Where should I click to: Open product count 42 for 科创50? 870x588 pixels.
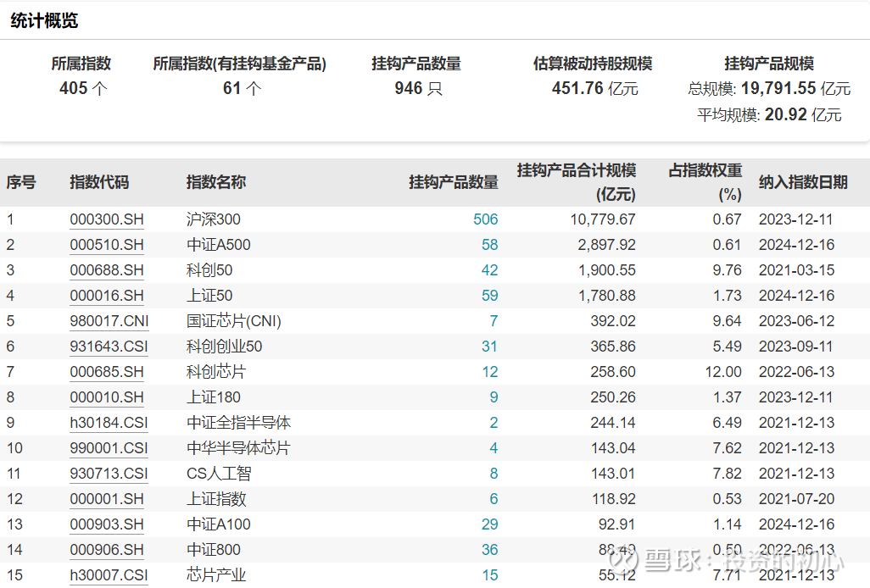[489, 270]
